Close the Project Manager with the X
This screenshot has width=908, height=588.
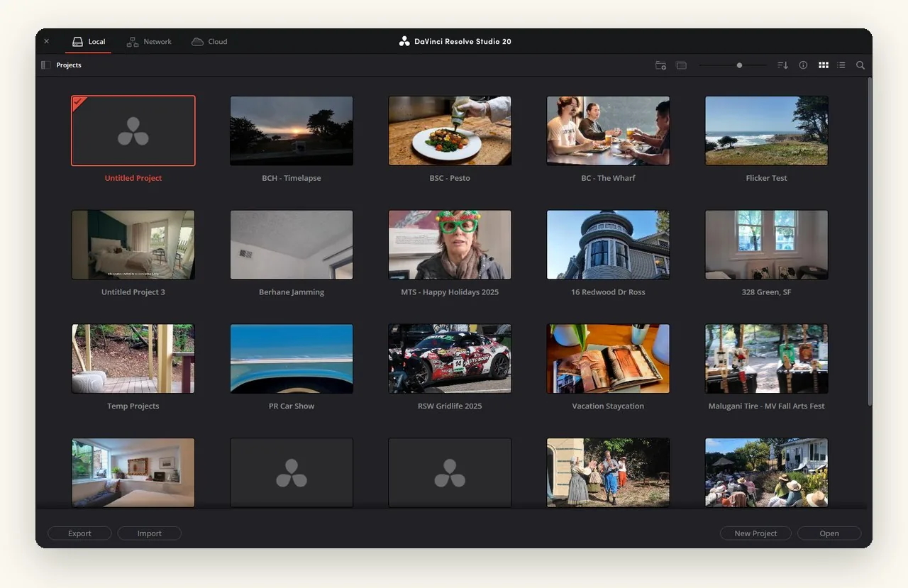coord(47,42)
